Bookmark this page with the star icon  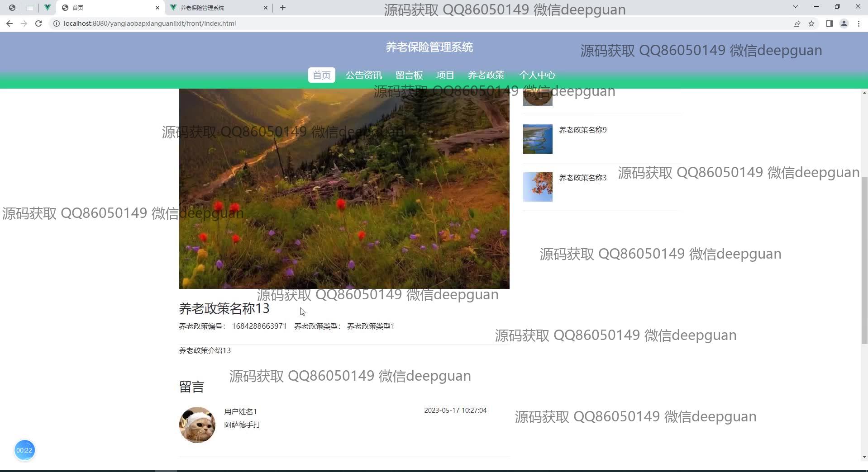[x=811, y=24]
